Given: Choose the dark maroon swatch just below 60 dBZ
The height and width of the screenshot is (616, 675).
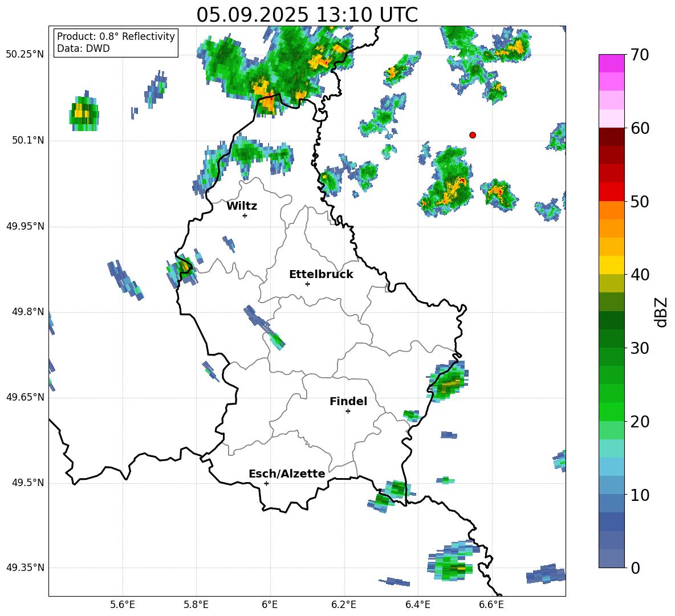Looking at the screenshot, I should (612, 137).
